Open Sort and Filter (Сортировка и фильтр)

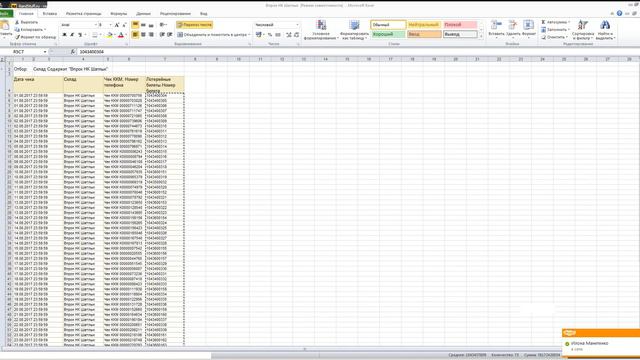coord(583,30)
